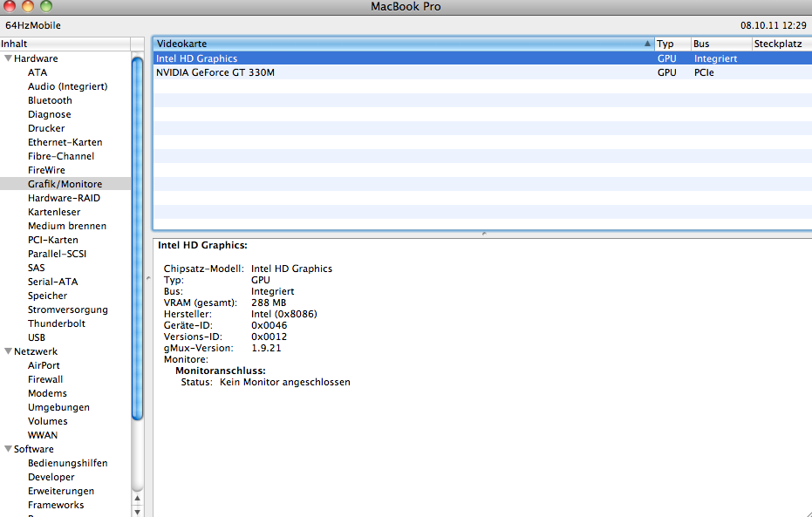Select Volumes entry
This screenshot has height=517, width=812.
point(48,421)
